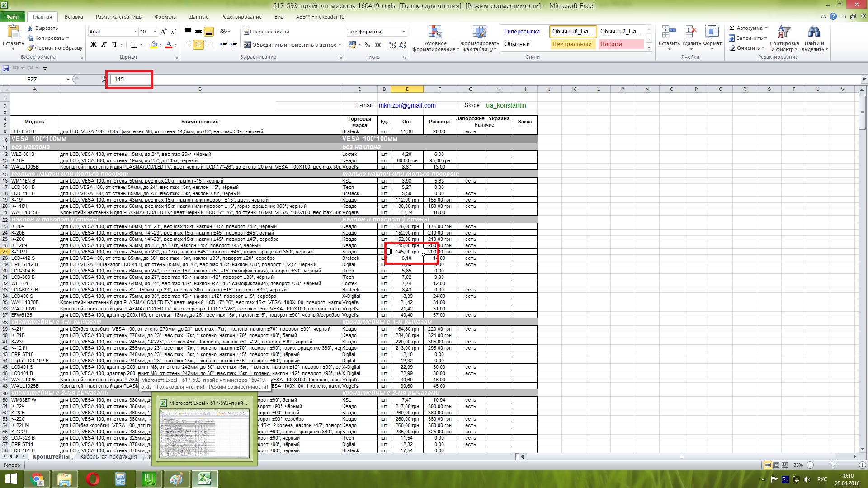
Task: Decrease font size with small A icon
Action: (x=173, y=32)
